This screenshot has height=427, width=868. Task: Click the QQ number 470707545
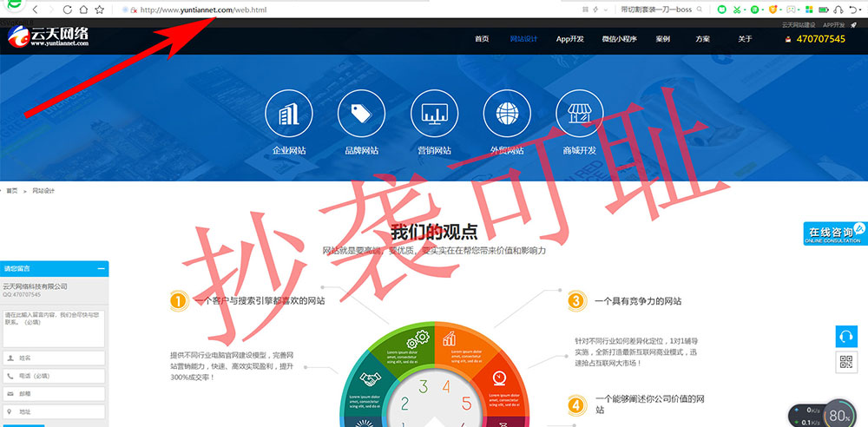(820, 39)
